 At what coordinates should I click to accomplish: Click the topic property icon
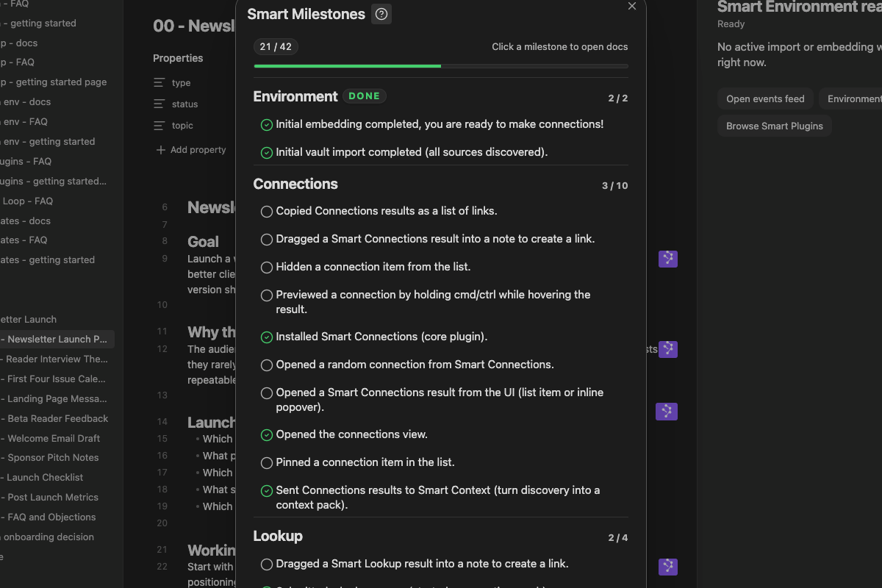(x=159, y=126)
